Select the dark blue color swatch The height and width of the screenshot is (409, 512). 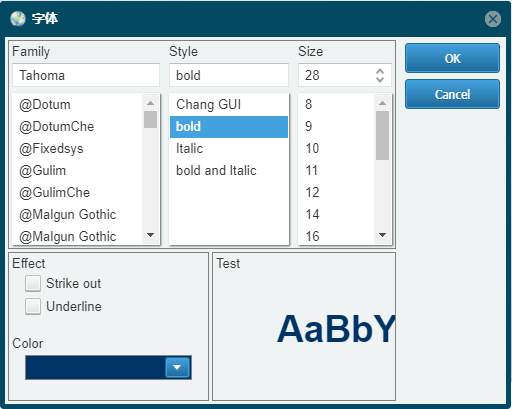coord(95,367)
